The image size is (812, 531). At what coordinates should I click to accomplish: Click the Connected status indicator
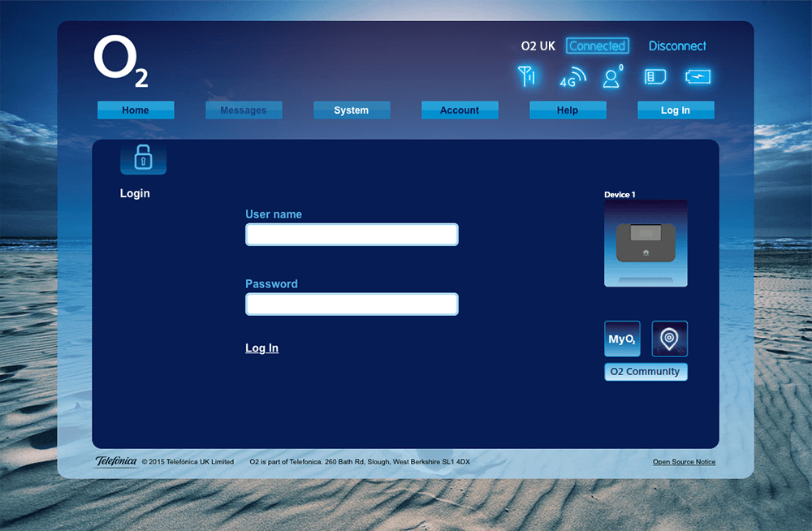(x=597, y=46)
